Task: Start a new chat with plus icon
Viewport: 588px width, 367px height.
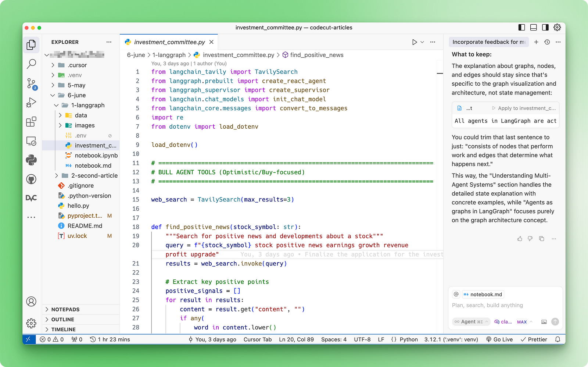Action: click(536, 42)
